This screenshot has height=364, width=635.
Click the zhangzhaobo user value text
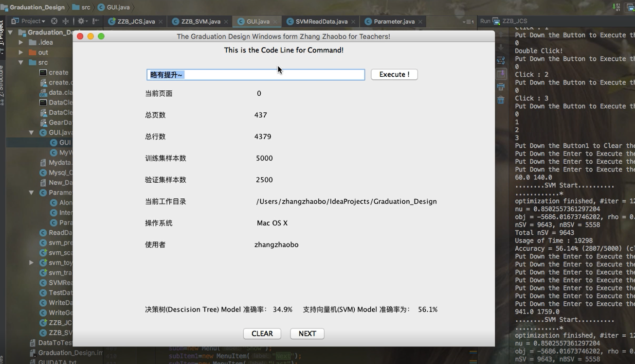point(276,244)
